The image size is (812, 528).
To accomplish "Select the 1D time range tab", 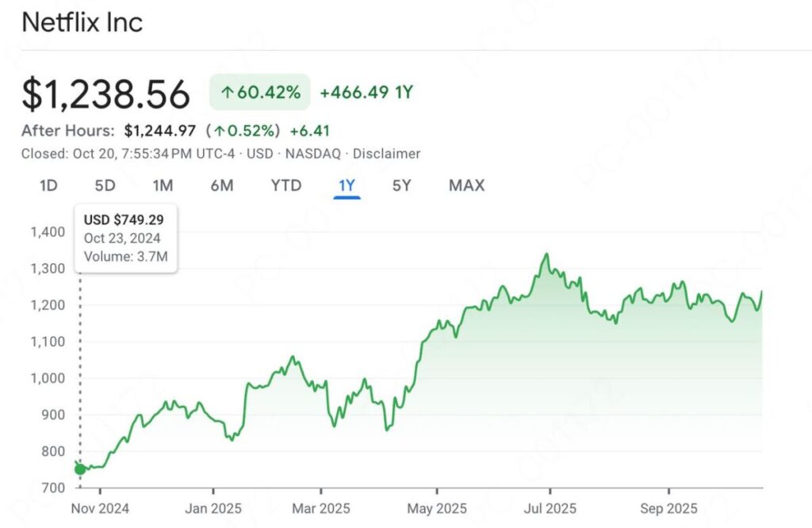I will (49, 186).
